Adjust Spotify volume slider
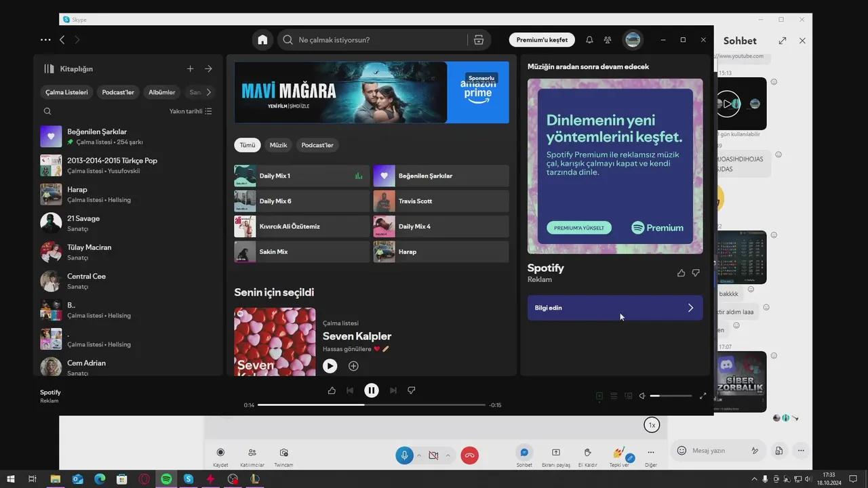The width and height of the screenshot is (868, 488). (x=671, y=396)
